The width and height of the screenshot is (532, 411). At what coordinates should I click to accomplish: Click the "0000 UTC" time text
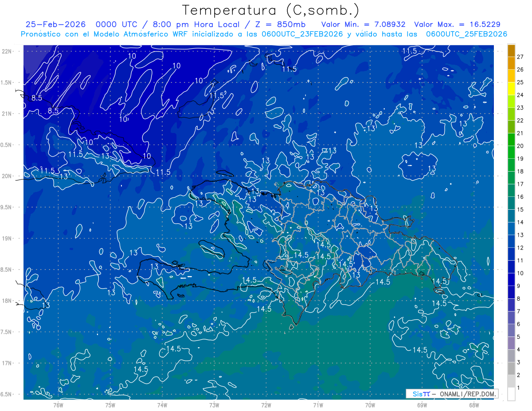click(117, 24)
